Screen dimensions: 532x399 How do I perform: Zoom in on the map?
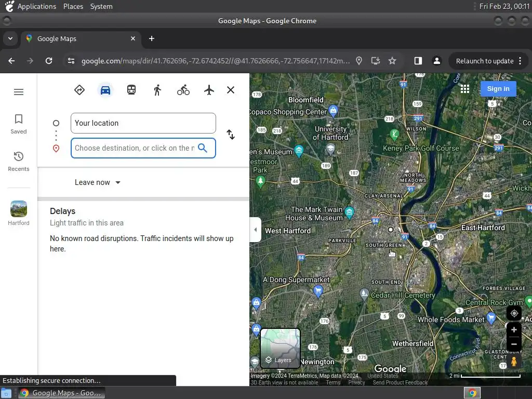pos(514,330)
